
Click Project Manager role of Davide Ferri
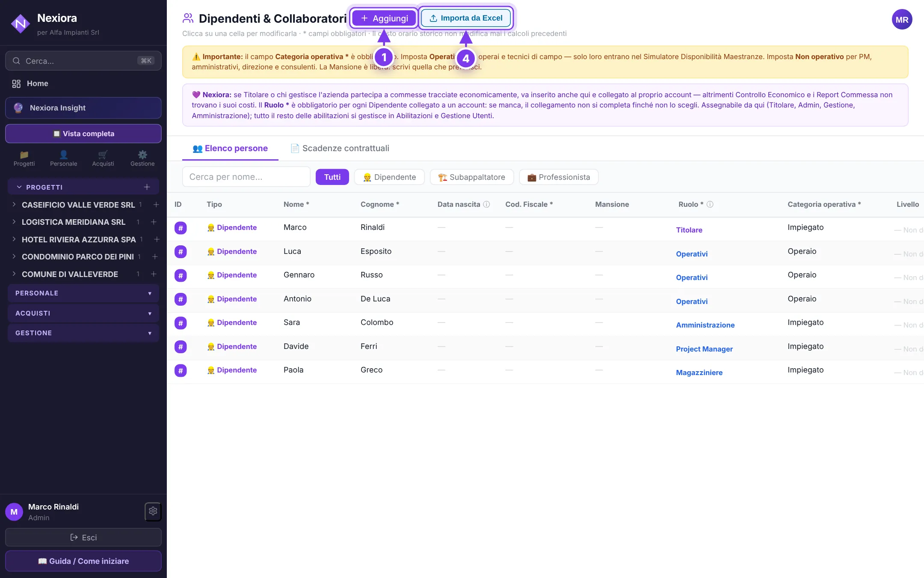click(704, 349)
